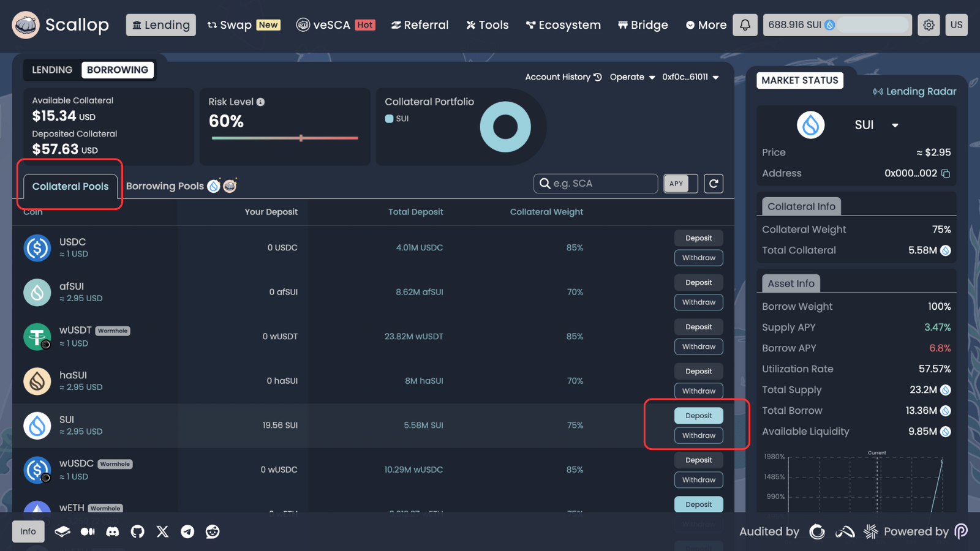Image resolution: width=980 pixels, height=551 pixels.
Task: Switch to Borrowing Pools tab
Action: pos(181,186)
